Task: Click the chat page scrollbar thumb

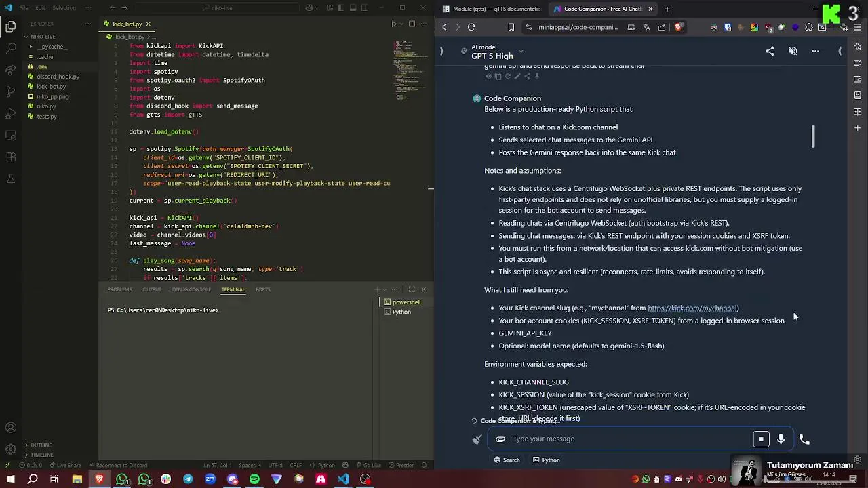Action: click(813, 136)
